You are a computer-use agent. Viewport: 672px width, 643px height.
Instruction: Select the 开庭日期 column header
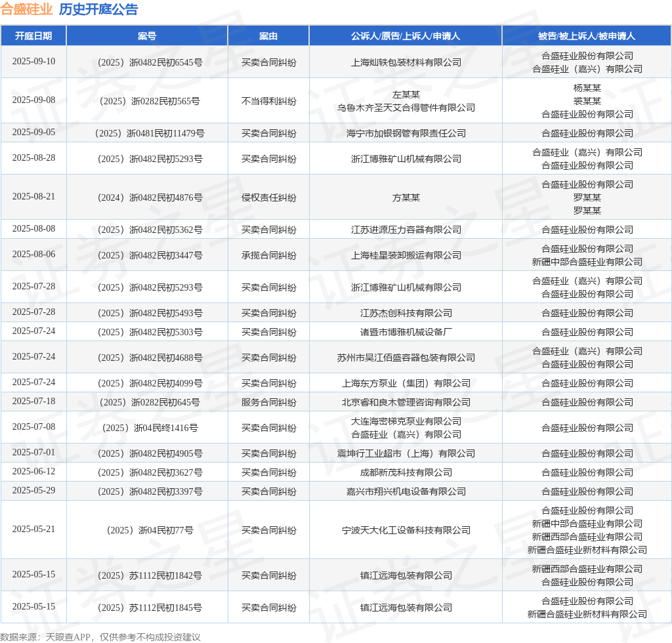33,36
